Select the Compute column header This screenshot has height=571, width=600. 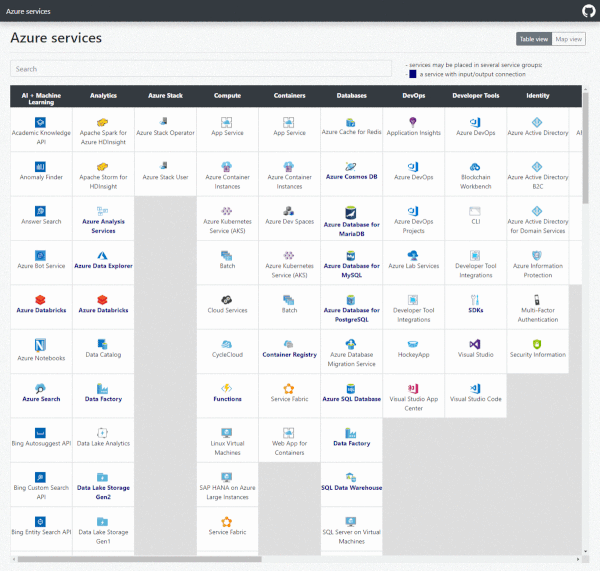[x=227, y=95]
